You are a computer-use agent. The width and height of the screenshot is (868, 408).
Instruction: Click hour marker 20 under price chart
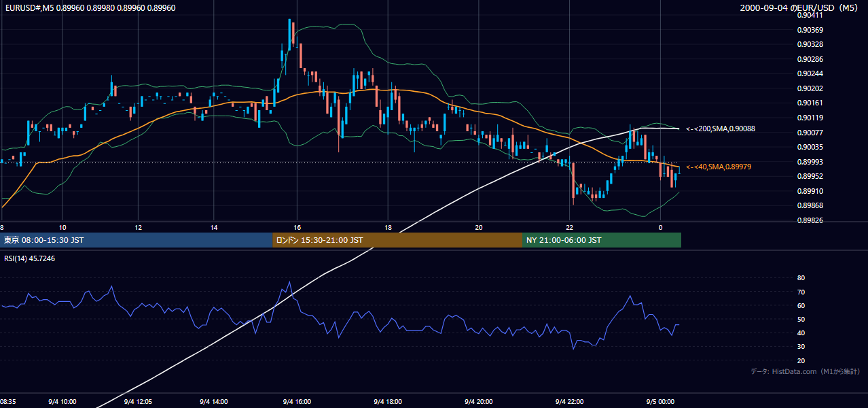(x=479, y=227)
